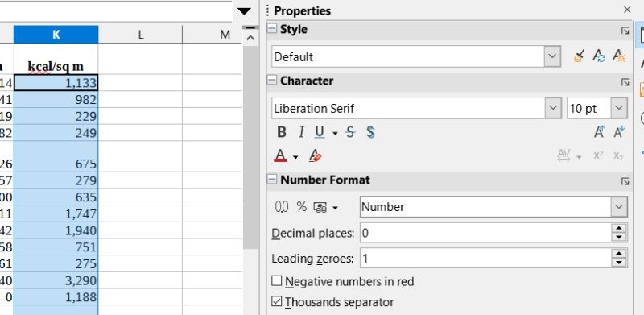This screenshot has height=315, width=644.
Task: Click Leading zeroes input field
Action: 486,259
